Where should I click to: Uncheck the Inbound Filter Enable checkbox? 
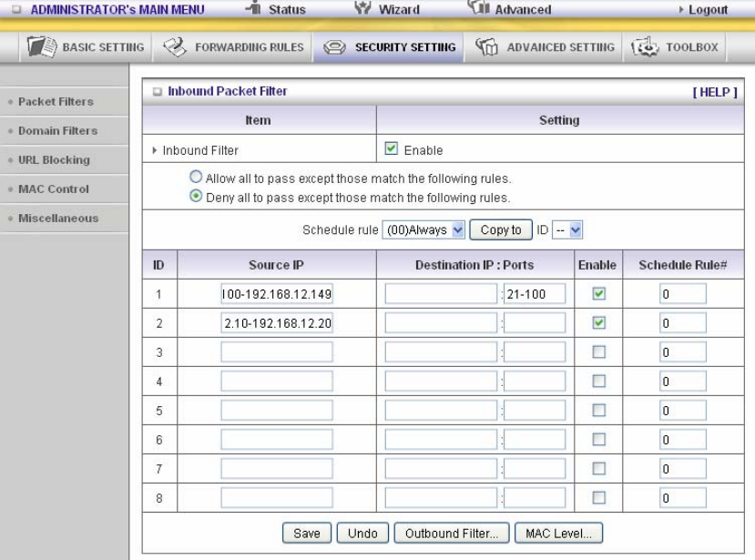(x=391, y=148)
